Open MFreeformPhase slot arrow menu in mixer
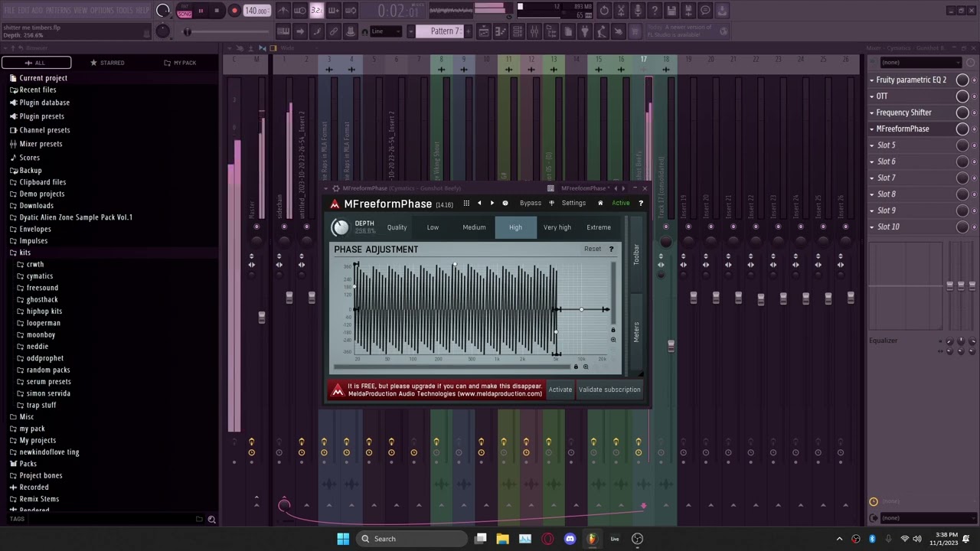This screenshot has width=980, height=551. tap(871, 129)
